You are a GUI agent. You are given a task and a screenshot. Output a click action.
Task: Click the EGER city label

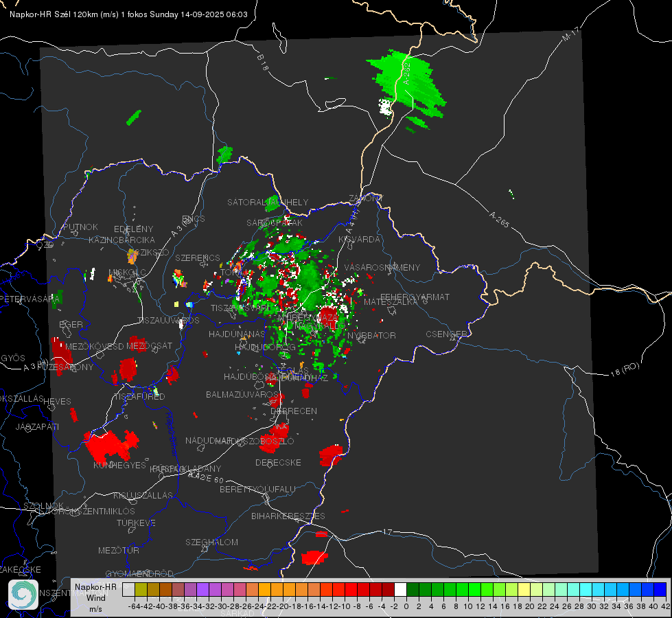point(71,324)
